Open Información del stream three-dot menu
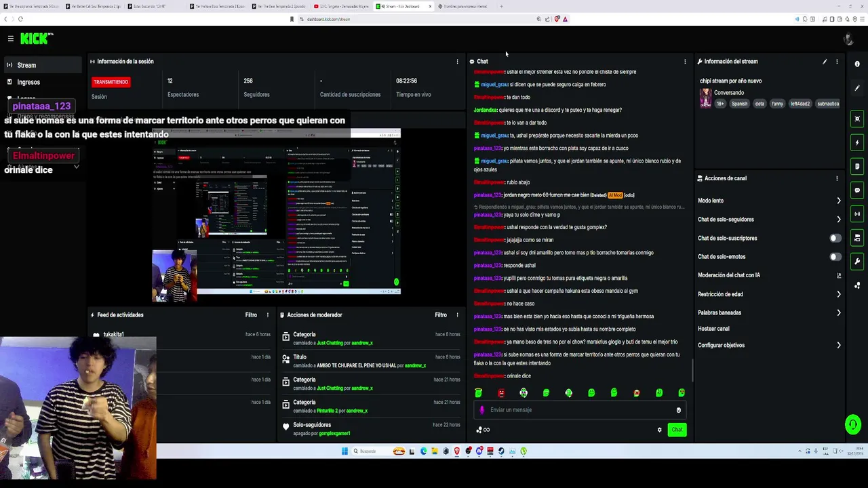868x488 pixels. (837, 62)
